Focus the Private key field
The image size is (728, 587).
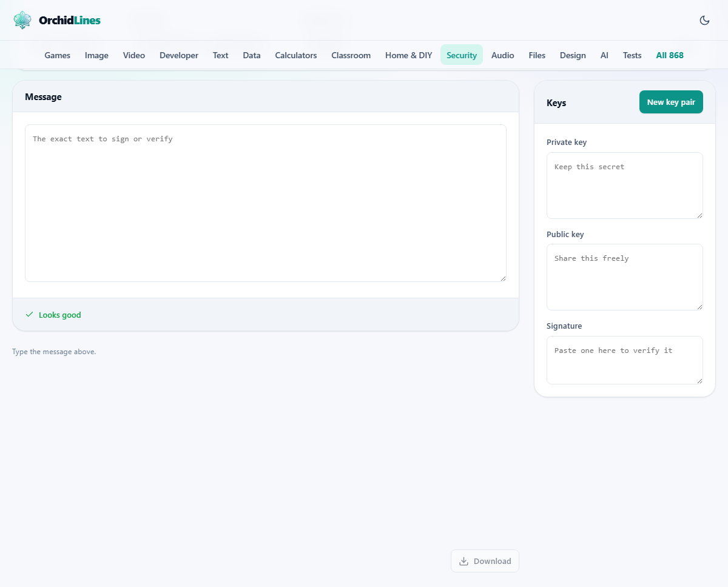[x=625, y=186]
